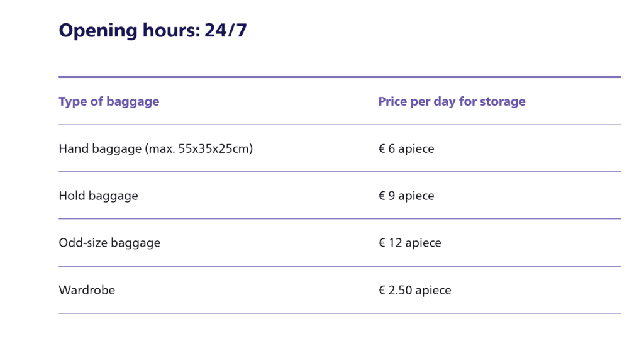Screen dimensions: 644x341
Task: Select the Hold baggage row label
Action: pyautogui.click(x=98, y=196)
